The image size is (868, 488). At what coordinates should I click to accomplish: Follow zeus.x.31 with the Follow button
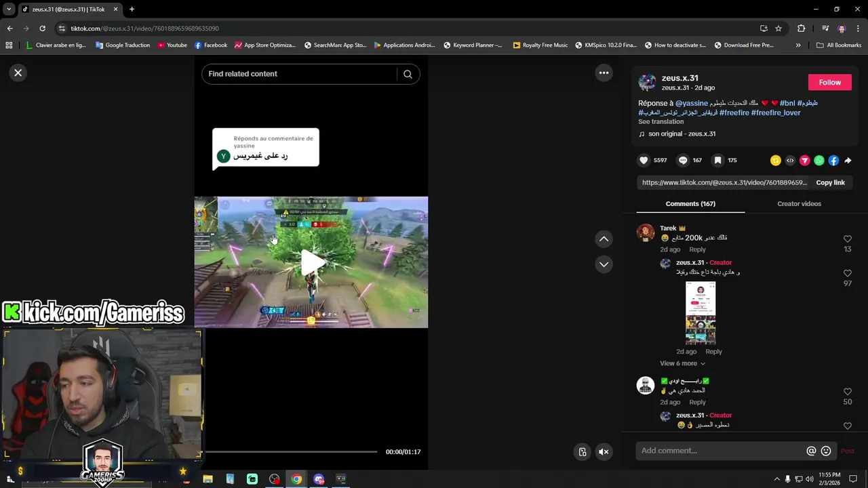pyautogui.click(x=829, y=82)
